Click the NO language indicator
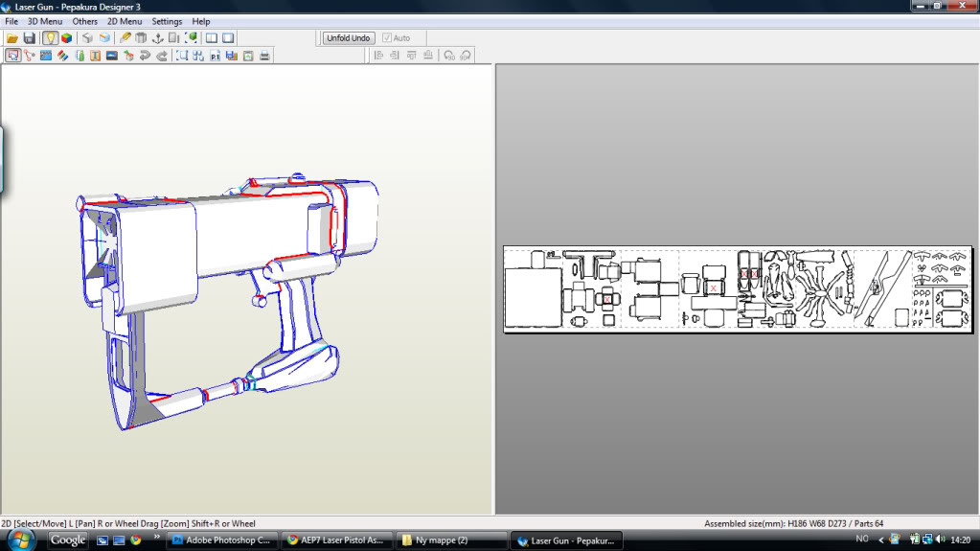The height and width of the screenshot is (551, 980). click(862, 540)
